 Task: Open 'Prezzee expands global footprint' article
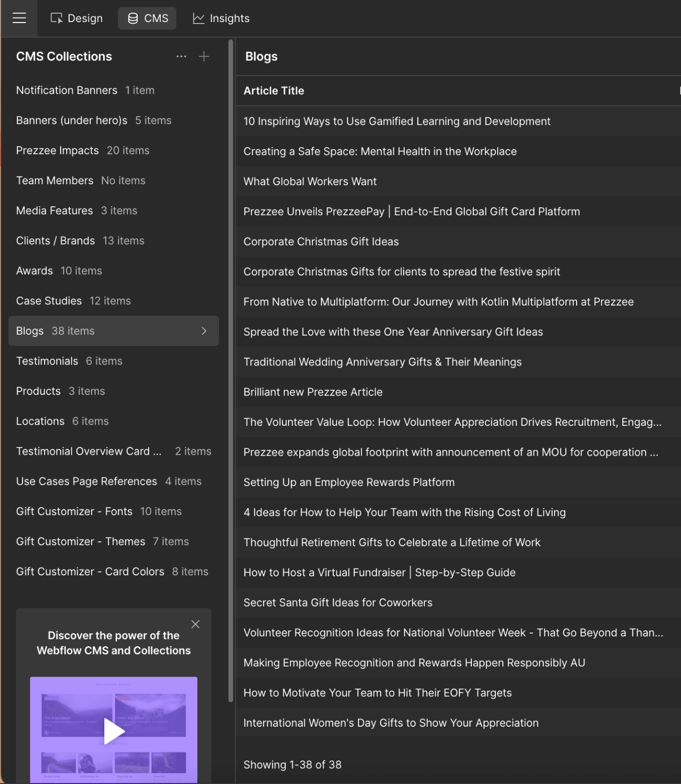[x=459, y=452]
